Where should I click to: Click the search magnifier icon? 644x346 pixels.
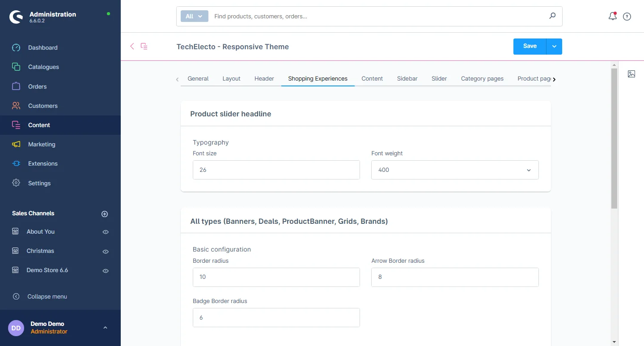click(x=552, y=16)
